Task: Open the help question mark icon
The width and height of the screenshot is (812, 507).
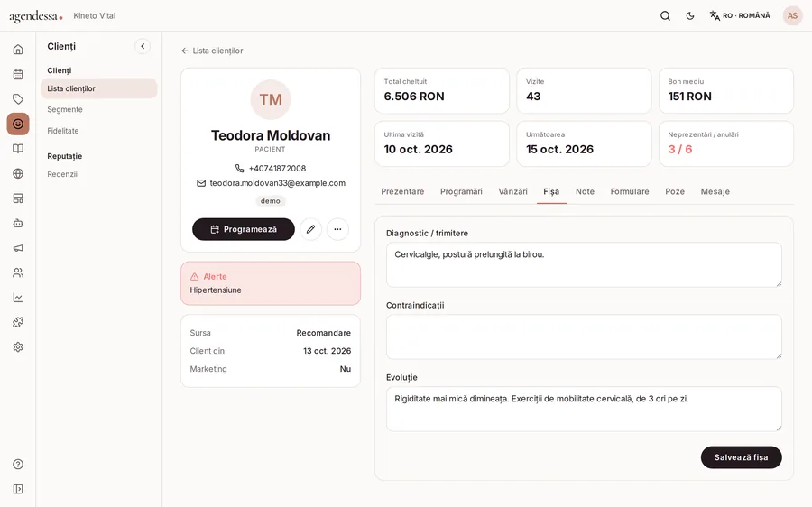Action: click(x=18, y=464)
